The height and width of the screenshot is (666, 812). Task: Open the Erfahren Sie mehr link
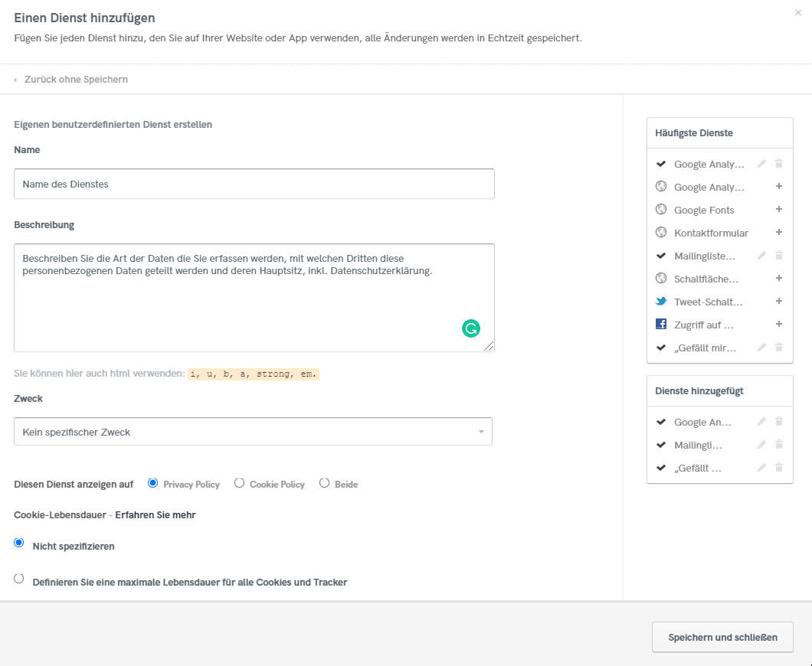(x=155, y=515)
